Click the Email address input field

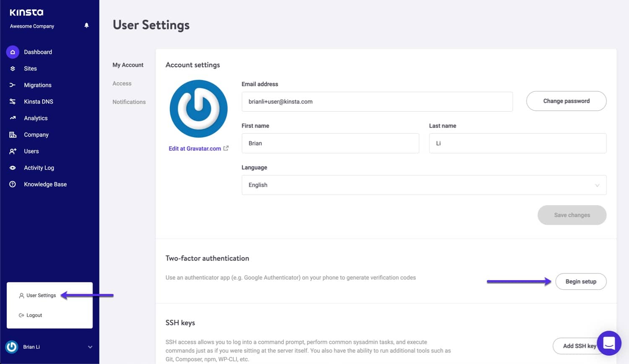click(x=377, y=101)
